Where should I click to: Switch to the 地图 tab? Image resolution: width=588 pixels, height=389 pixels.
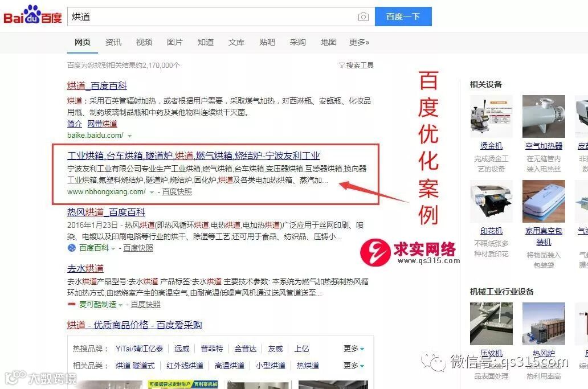click(329, 42)
